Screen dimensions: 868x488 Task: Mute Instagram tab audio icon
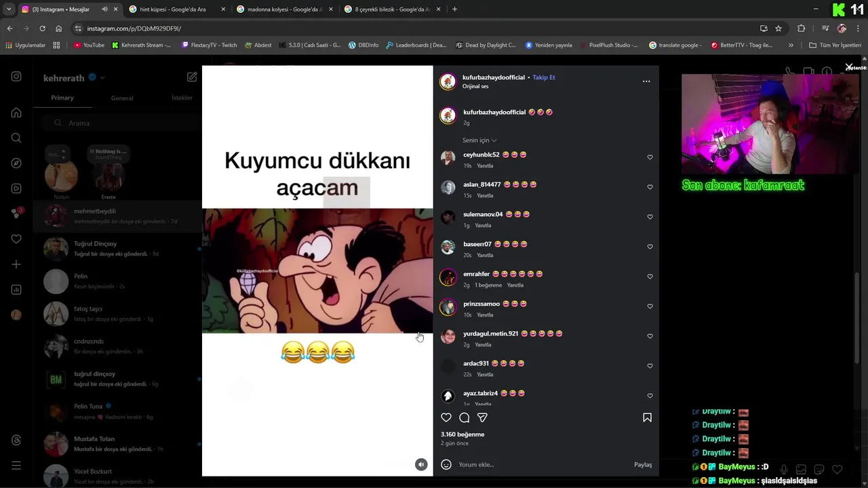tap(104, 9)
